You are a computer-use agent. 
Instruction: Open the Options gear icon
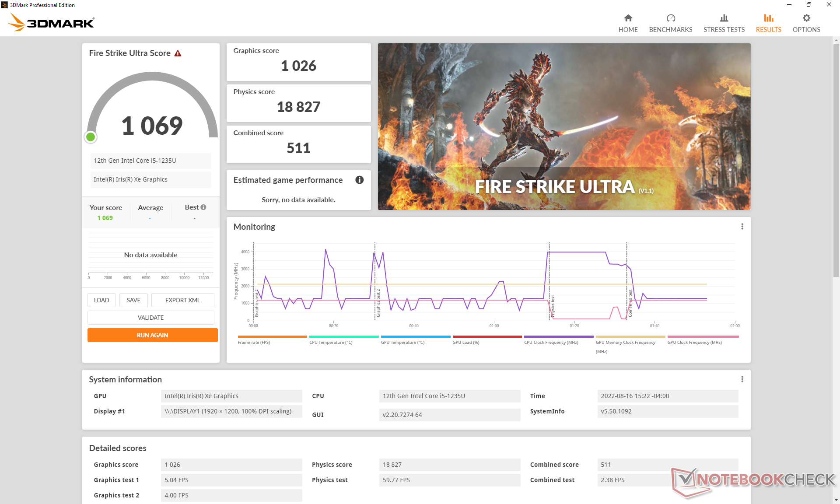click(x=806, y=18)
